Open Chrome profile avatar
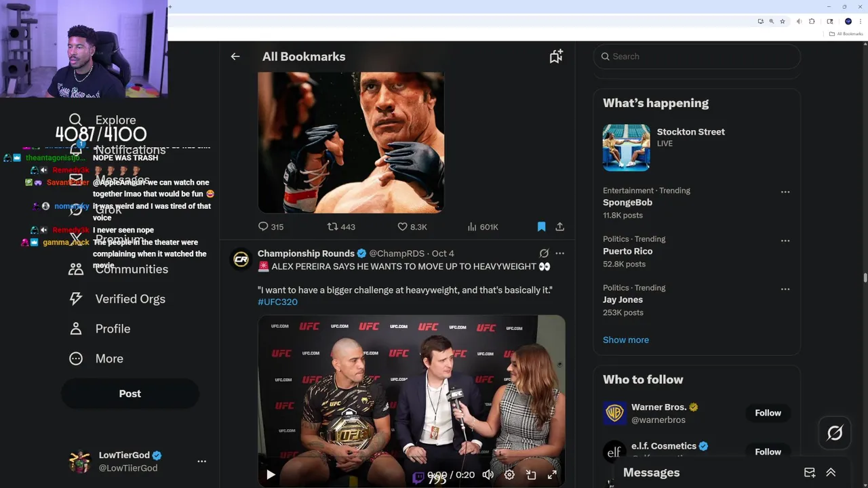Screen dimensions: 868x488 (848, 22)
